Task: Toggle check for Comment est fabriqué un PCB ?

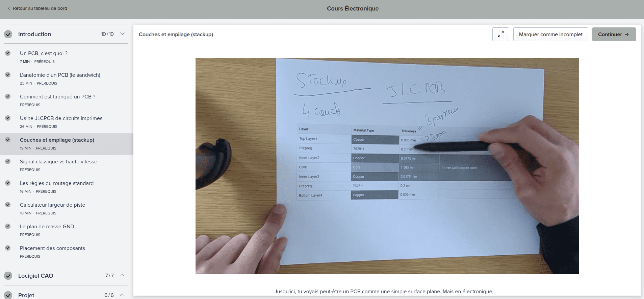Action: 8,96
